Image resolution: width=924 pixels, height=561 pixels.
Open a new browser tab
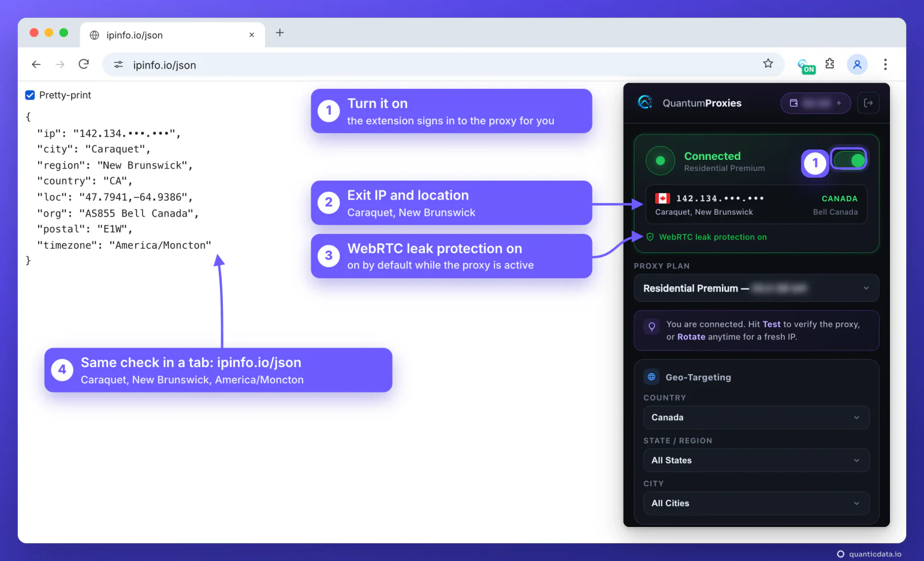click(x=280, y=33)
